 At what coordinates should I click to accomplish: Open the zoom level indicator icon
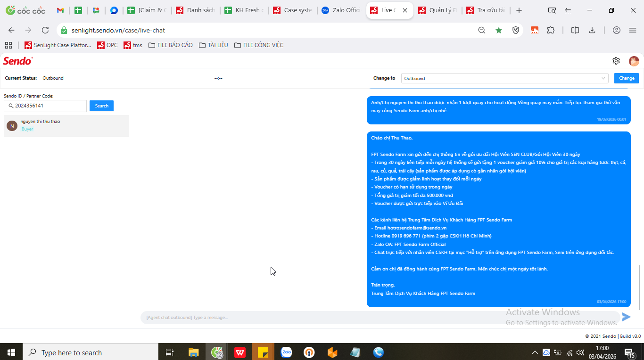482,30
